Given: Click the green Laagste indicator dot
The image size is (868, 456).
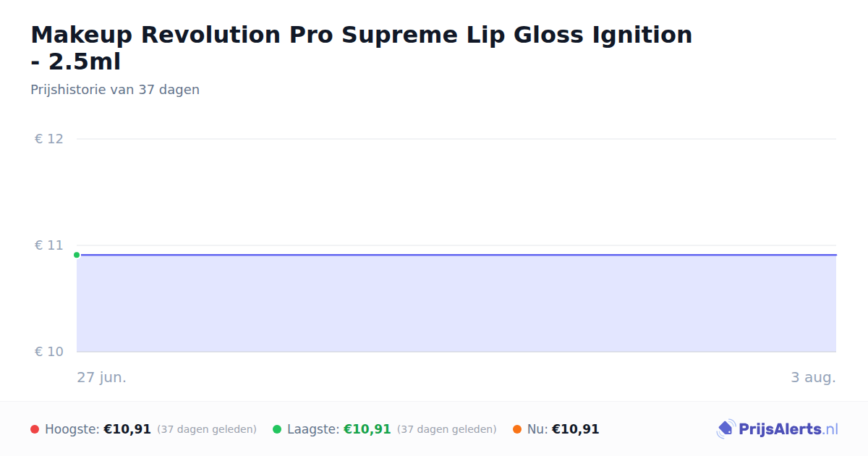Looking at the screenshot, I should [x=277, y=429].
